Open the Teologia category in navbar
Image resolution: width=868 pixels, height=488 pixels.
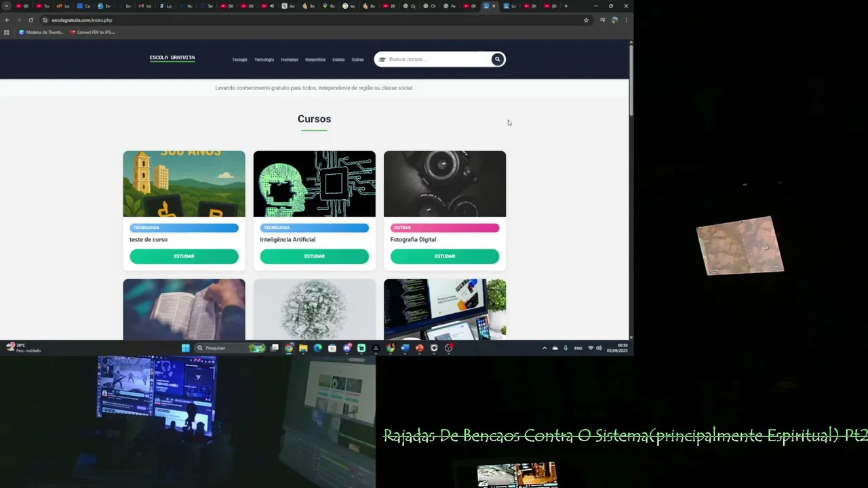pos(239,60)
